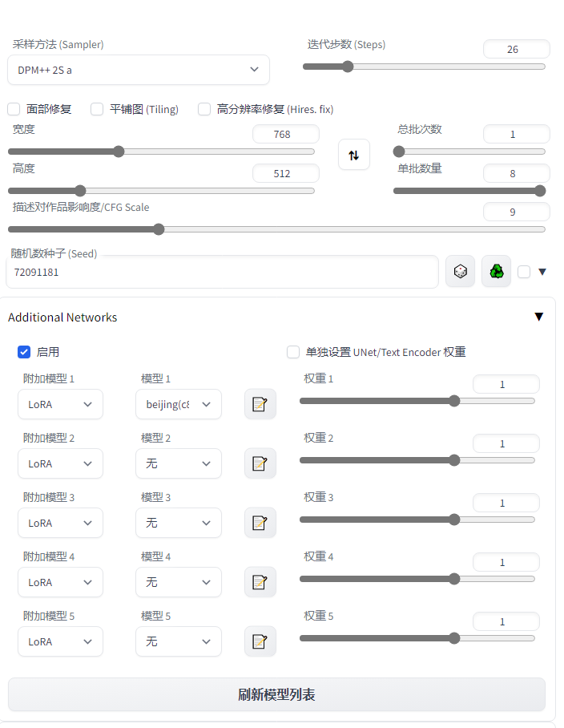Viewport: 564px width, 728px height.
Task: Adjust the CFG Scale slider
Action: click(276, 229)
